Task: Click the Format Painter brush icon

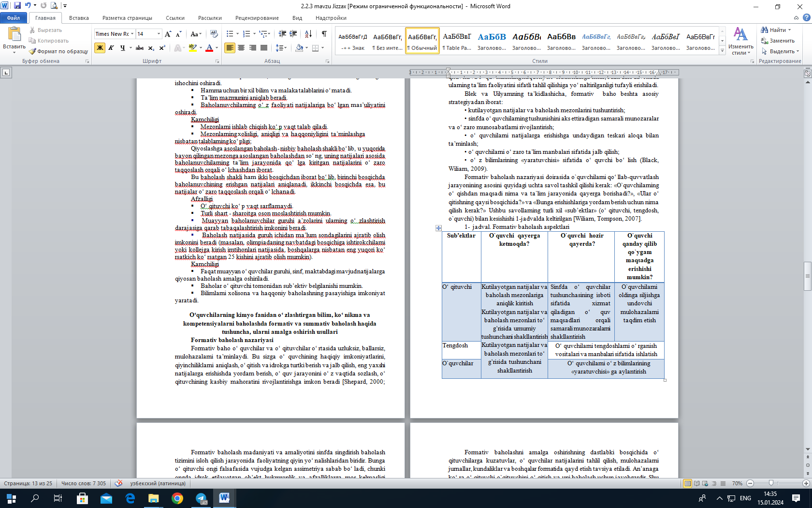Action: pyautogui.click(x=33, y=51)
